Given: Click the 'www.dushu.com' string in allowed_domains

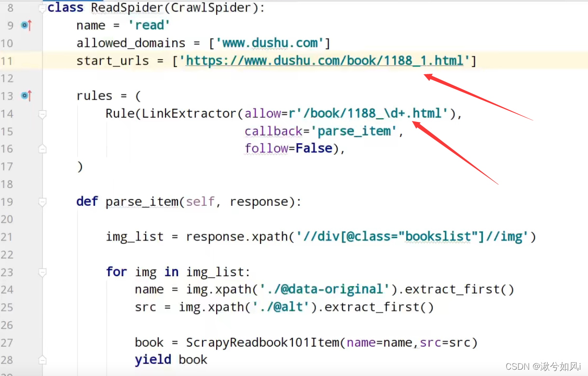Looking at the screenshot, I should [269, 43].
